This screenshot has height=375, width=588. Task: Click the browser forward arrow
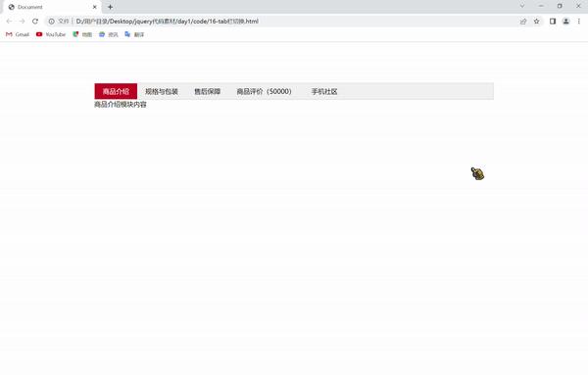(x=22, y=22)
